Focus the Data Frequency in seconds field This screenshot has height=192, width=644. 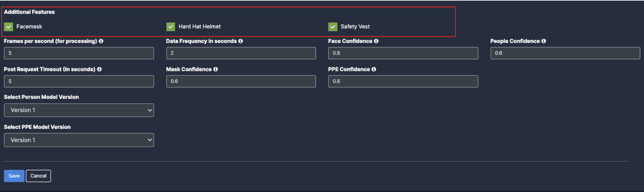[241, 53]
